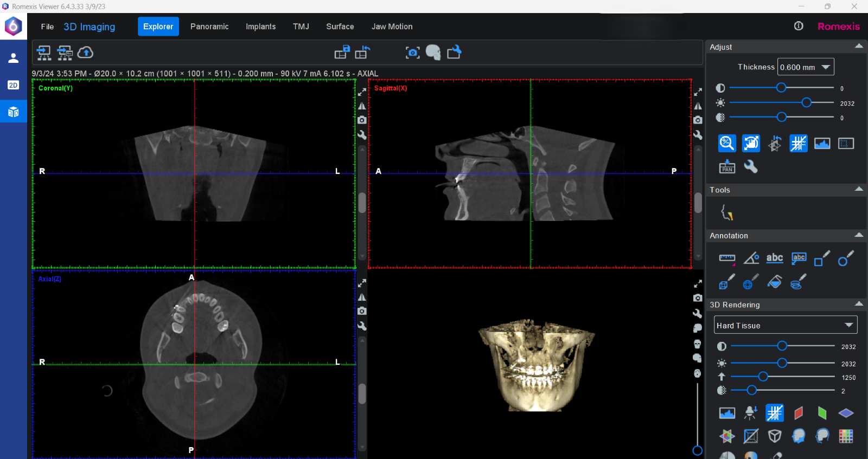Viewport: 868px width, 459px height.
Task: Select the angle measurement annotation tool
Action: (751, 258)
